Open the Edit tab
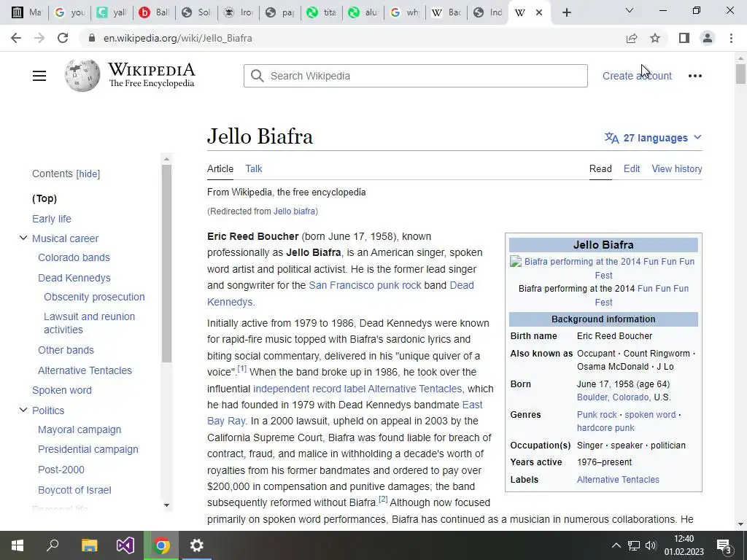The height and width of the screenshot is (560, 747). coord(632,168)
